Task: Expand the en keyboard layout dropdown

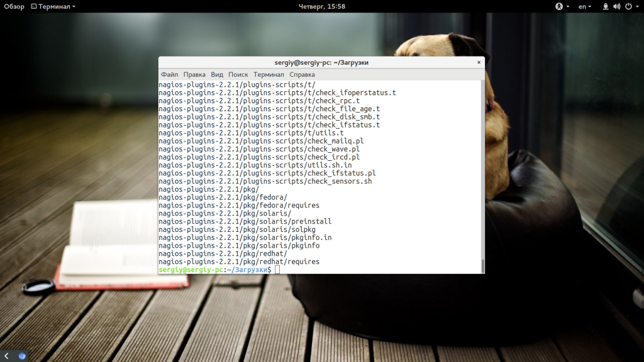Action: 584,6
